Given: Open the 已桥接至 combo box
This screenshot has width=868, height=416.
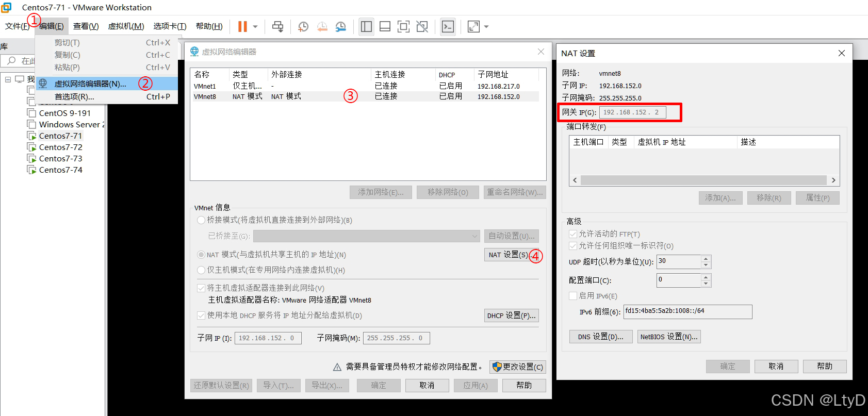Looking at the screenshot, I should (x=367, y=236).
